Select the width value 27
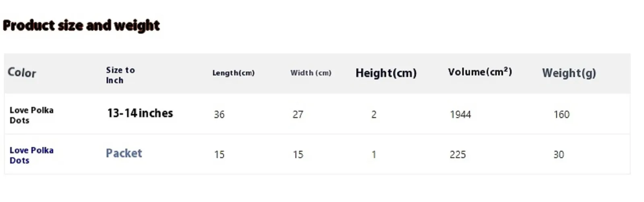The width and height of the screenshot is (644, 202). point(298,115)
